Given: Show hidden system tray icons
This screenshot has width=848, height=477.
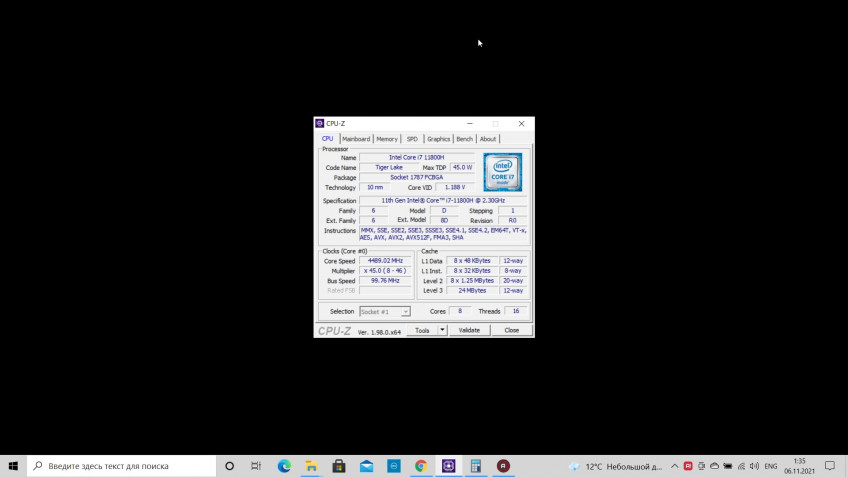Looking at the screenshot, I should tap(674, 466).
